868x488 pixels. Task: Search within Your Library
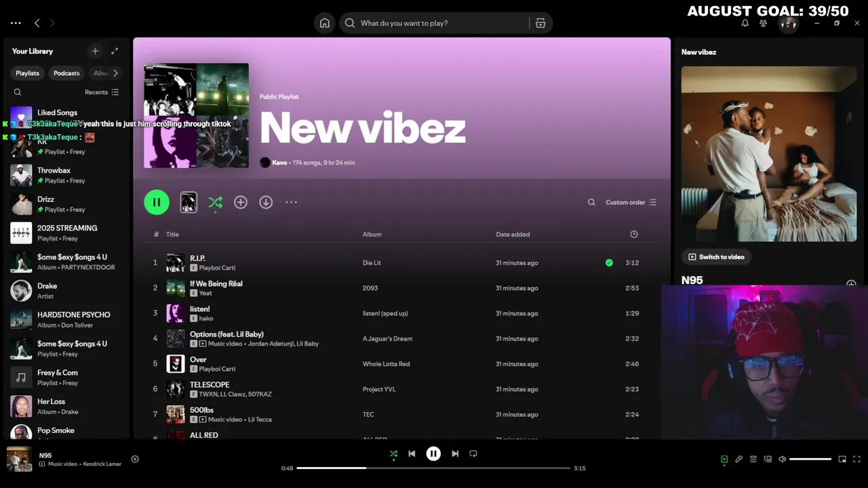click(18, 92)
